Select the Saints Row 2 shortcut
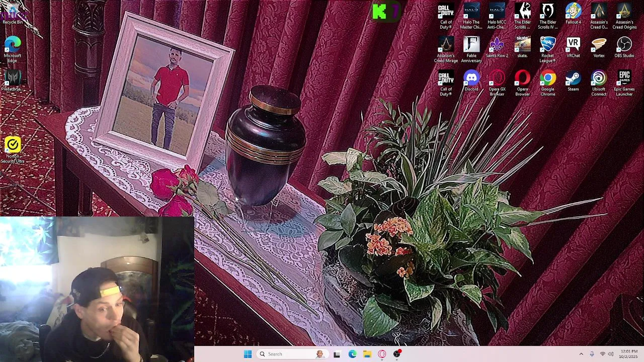 [497, 47]
